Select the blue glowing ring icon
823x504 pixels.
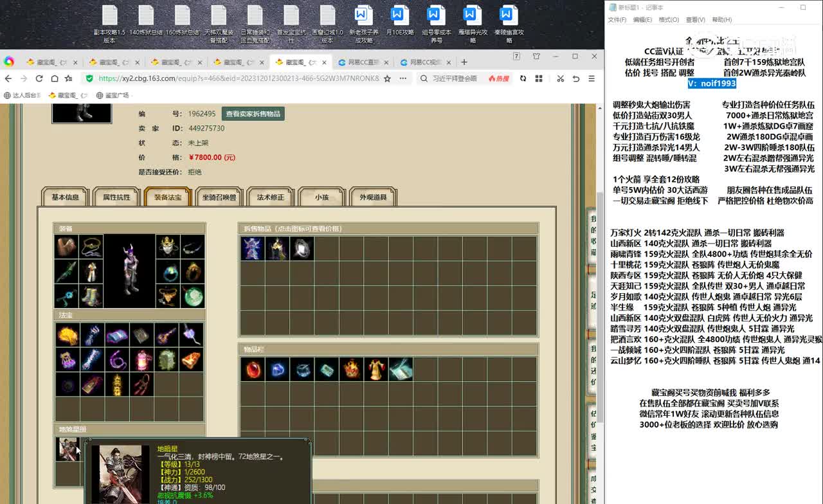click(x=168, y=271)
